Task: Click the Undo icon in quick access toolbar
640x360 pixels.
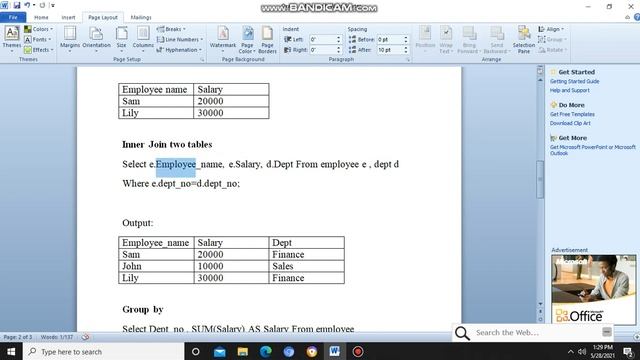Action: [x=27, y=5]
